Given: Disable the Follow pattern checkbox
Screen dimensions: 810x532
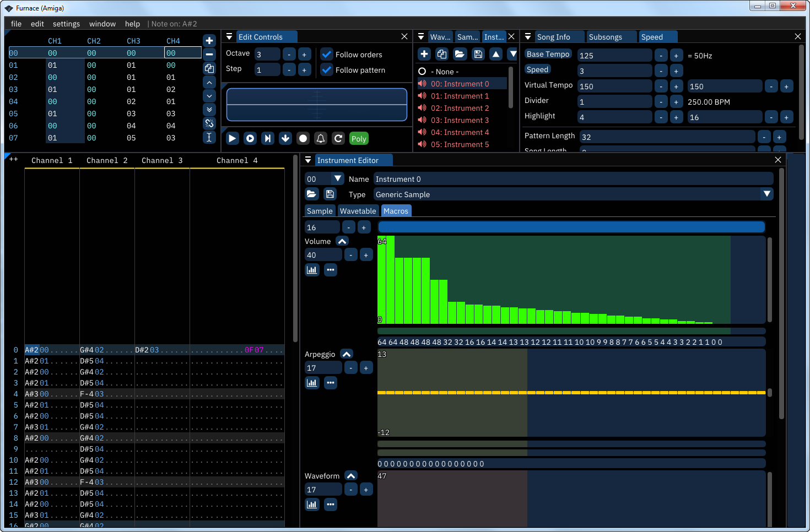Looking at the screenshot, I should [x=327, y=70].
